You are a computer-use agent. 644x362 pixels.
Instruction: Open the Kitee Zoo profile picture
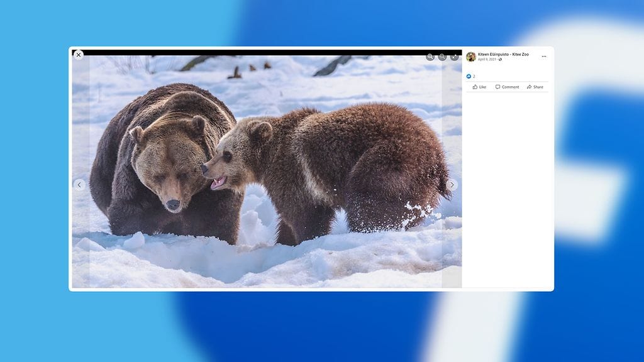(x=471, y=57)
